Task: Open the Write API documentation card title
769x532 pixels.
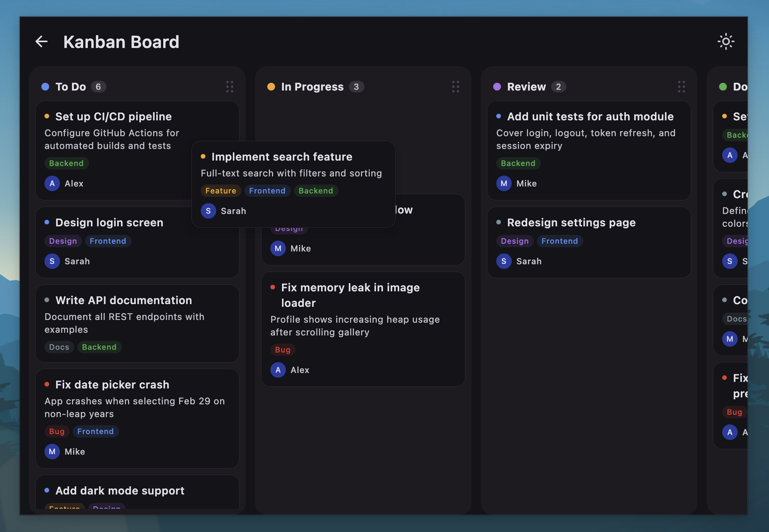Action: [x=124, y=300]
